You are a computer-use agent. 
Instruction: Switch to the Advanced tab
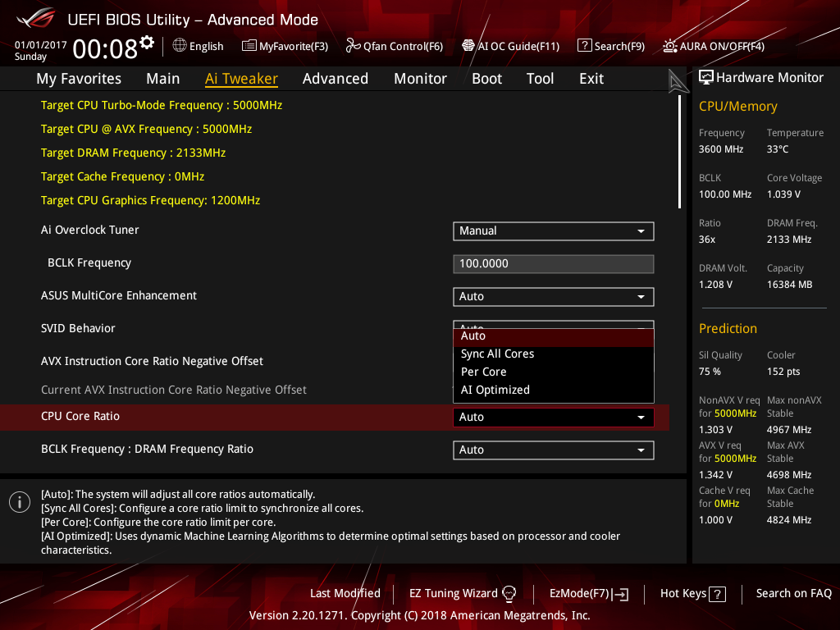tap(336, 79)
